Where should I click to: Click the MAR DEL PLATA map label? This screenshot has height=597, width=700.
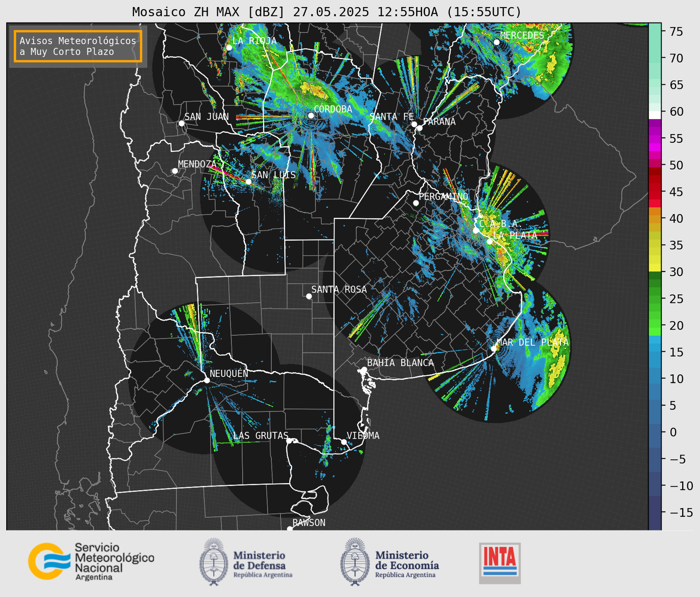tap(532, 343)
